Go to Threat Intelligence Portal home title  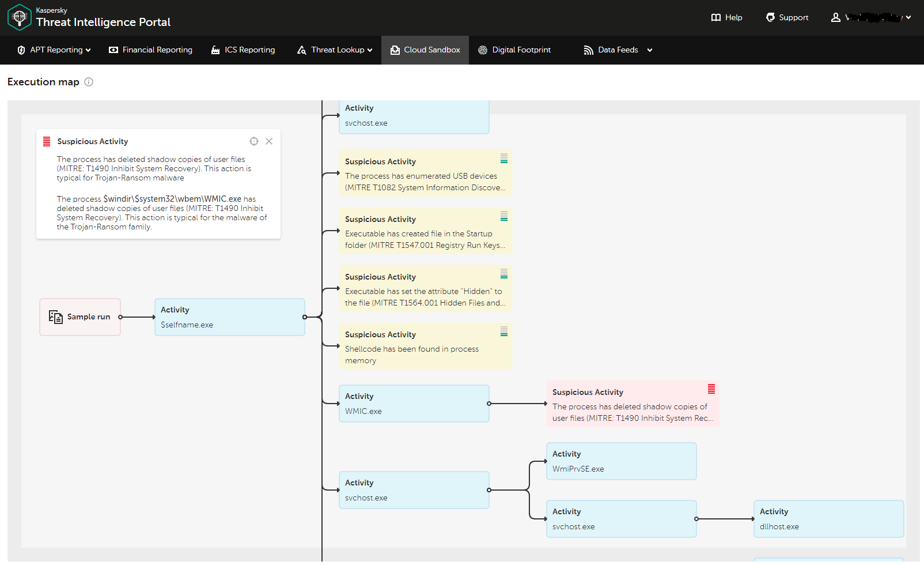click(x=103, y=22)
